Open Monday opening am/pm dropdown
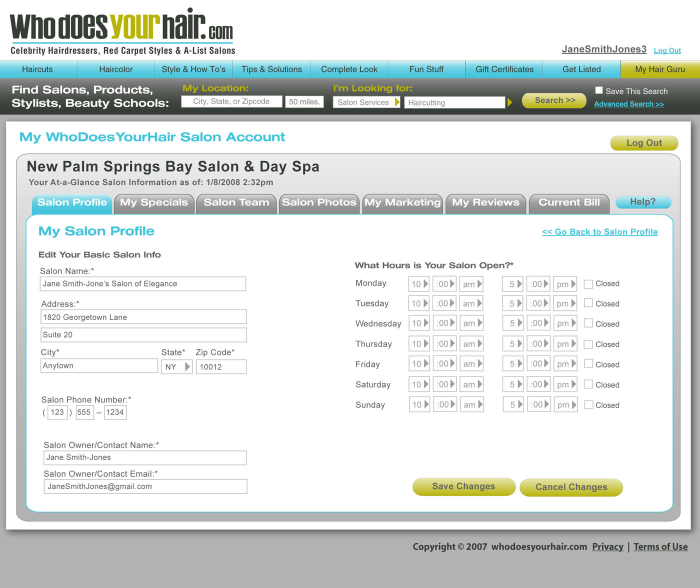This screenshot has height=588, width=700. click(471, 283)
